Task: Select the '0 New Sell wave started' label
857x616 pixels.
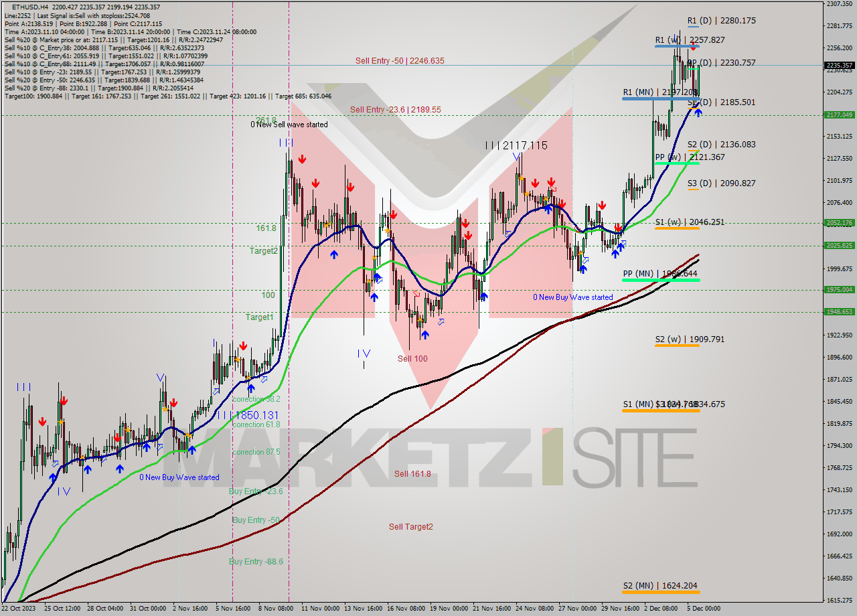Action: 289,125
